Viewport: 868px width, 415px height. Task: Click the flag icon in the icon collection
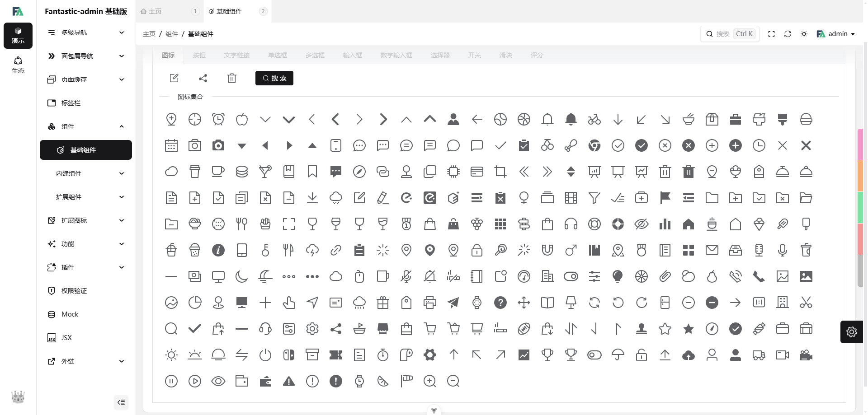click(665, 198)
